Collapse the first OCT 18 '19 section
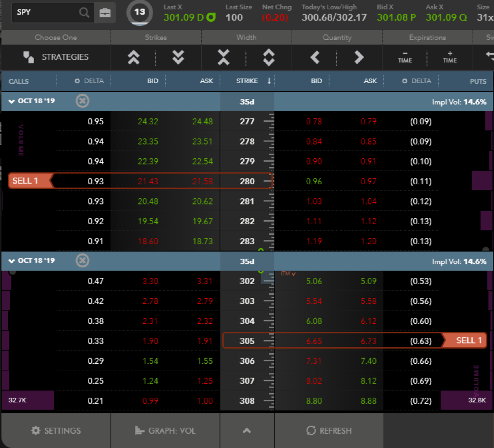 11,101
